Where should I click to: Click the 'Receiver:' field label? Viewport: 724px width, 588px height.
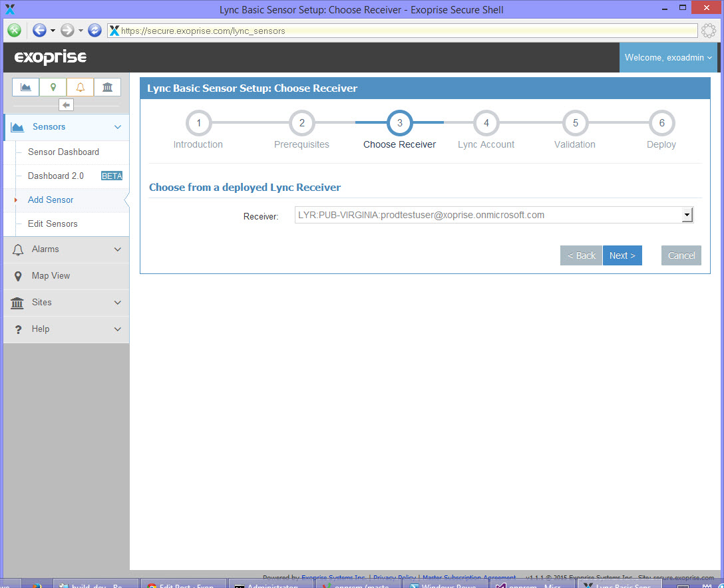pyautogui.click(x=261, y=216)
